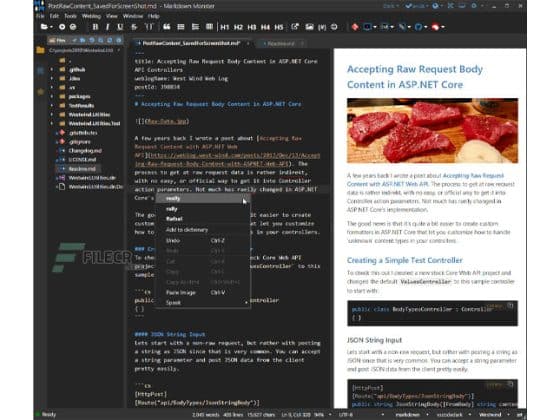Open the View menu
This screenshot has height=420, width=560.
pos(112,16)
